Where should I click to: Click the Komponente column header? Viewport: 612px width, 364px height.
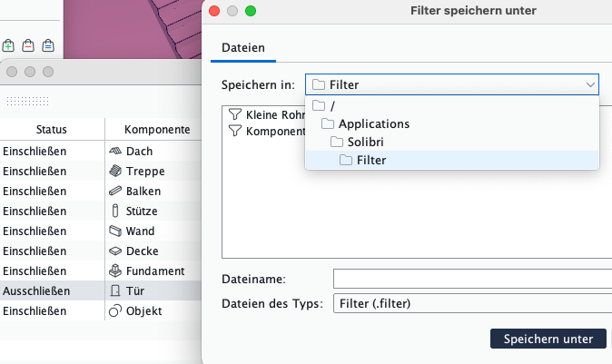(x=157, y=129)
